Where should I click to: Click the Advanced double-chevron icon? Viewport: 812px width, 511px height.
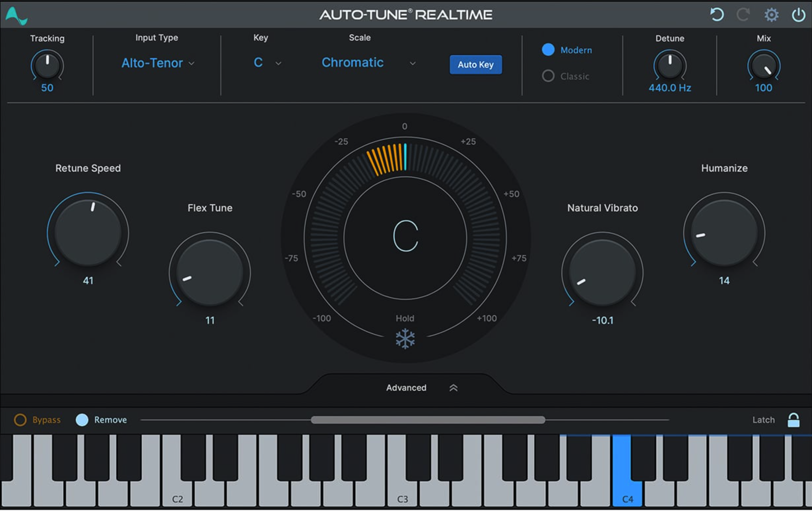[x=454, y=388]
